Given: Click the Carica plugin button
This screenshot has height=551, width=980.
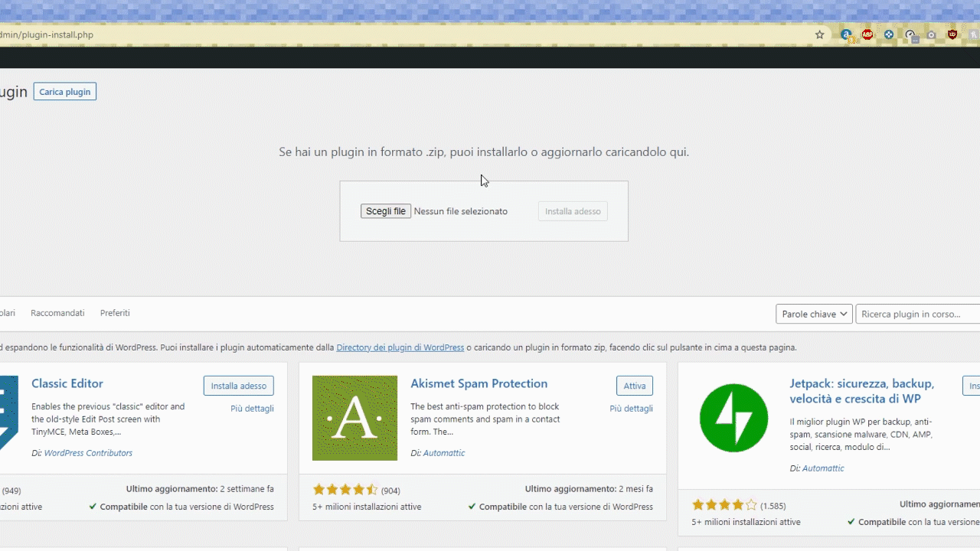Looking at the screenshot, I should 64,91.
